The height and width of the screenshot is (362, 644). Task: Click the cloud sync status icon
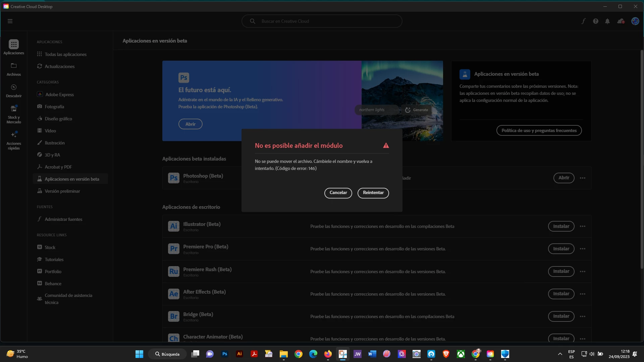(x=621, y=21)
